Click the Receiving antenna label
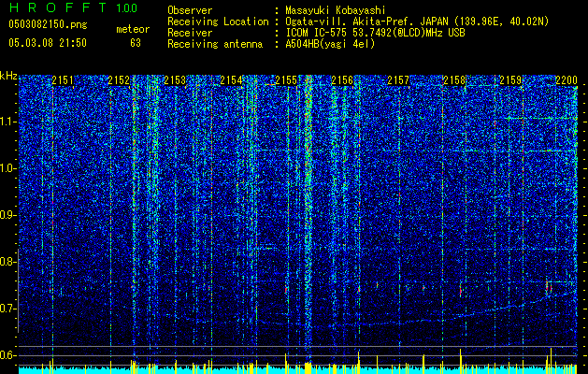 click(x=215, y=44)
